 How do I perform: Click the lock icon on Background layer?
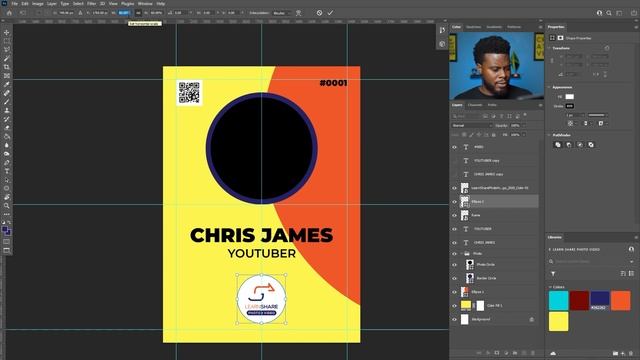(x=531, y=319)
